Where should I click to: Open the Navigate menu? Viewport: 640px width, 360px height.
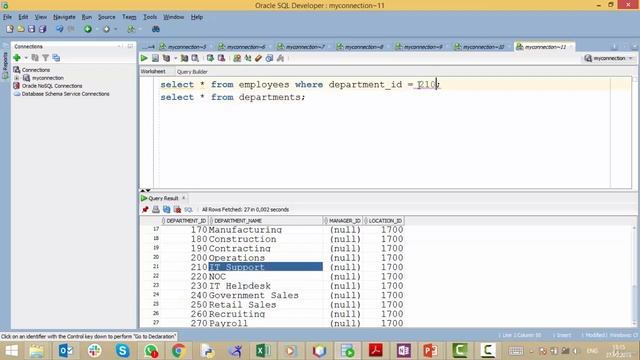click(64, 17)
